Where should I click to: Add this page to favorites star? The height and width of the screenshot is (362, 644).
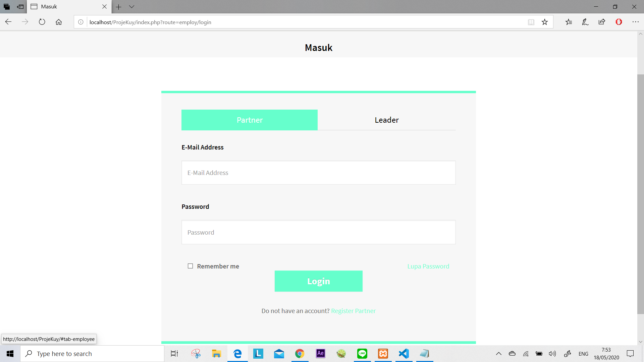(545, 22)
